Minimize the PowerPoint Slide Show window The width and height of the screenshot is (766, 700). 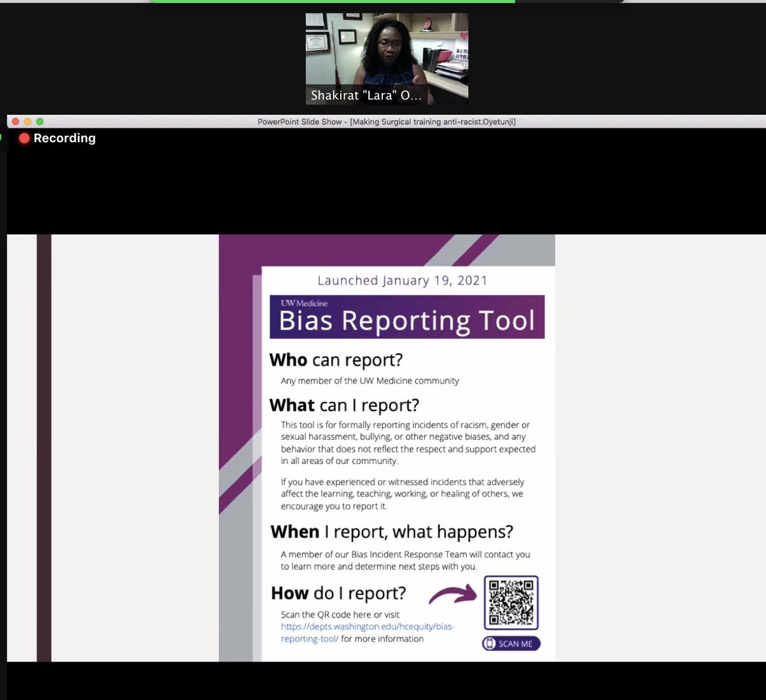coord(27,121)
